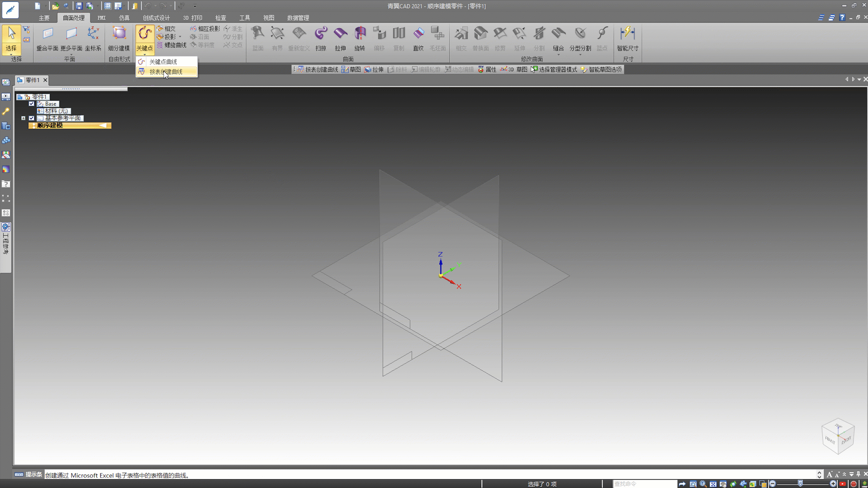Open the 选择 dropdown arrow
The width and height of the screenshot is (868, 488).
tap(11, 54)
